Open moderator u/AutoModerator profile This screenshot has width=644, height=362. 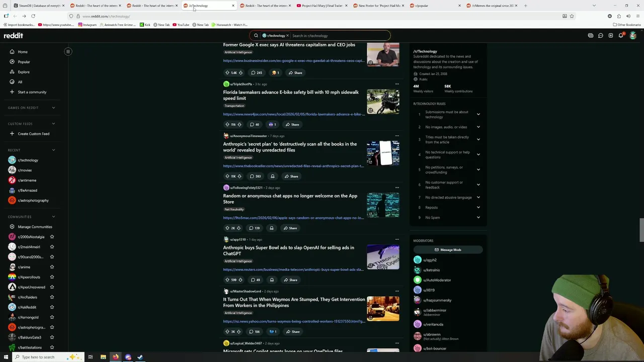pos(437,280)
